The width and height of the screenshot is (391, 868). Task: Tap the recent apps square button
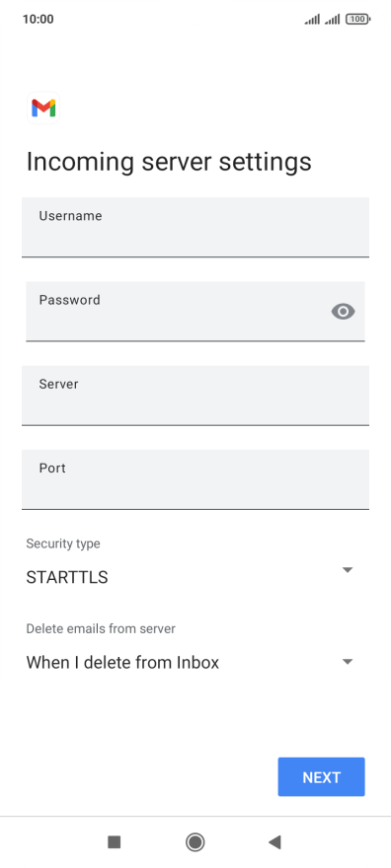click(115, 842)
